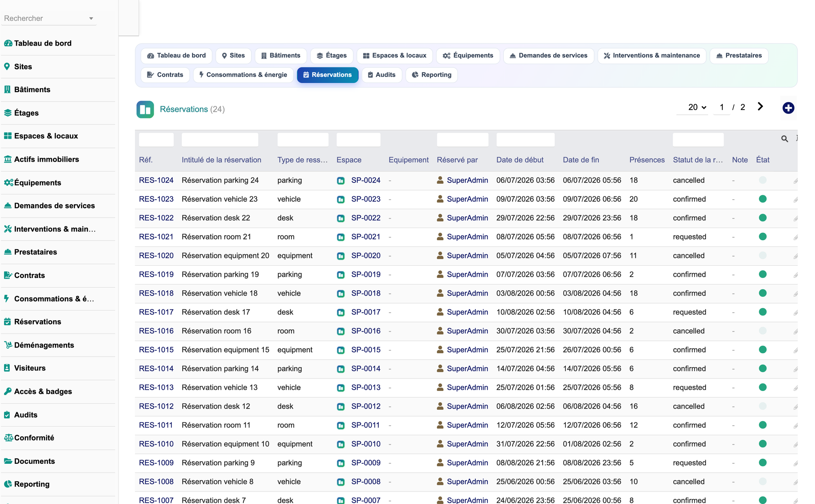Click the Date de début filter field
Image resolution: width=815 pixels, height=504 pixels.
click(525, 139)
